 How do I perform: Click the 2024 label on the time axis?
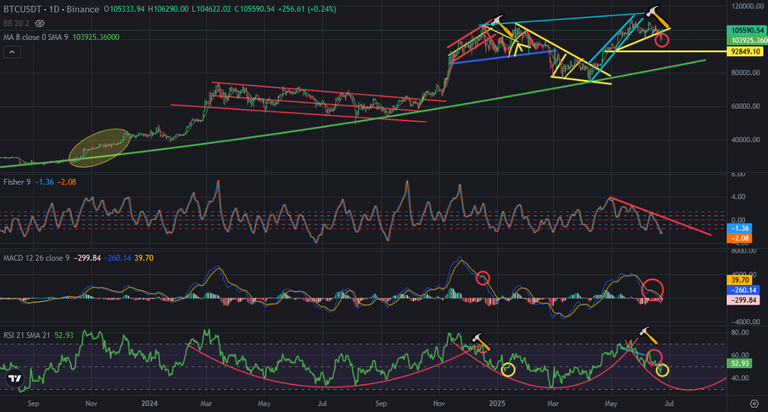(149, 404)
